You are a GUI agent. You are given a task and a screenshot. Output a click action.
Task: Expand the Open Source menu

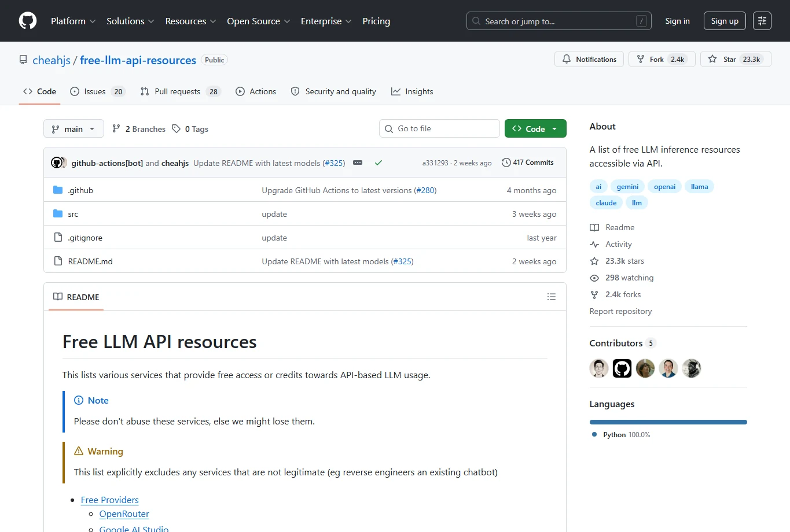click(259, 21)
